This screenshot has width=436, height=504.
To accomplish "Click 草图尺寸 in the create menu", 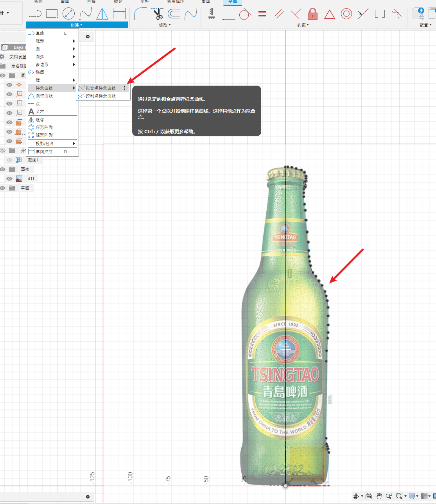I will click(x=44, y=152).
